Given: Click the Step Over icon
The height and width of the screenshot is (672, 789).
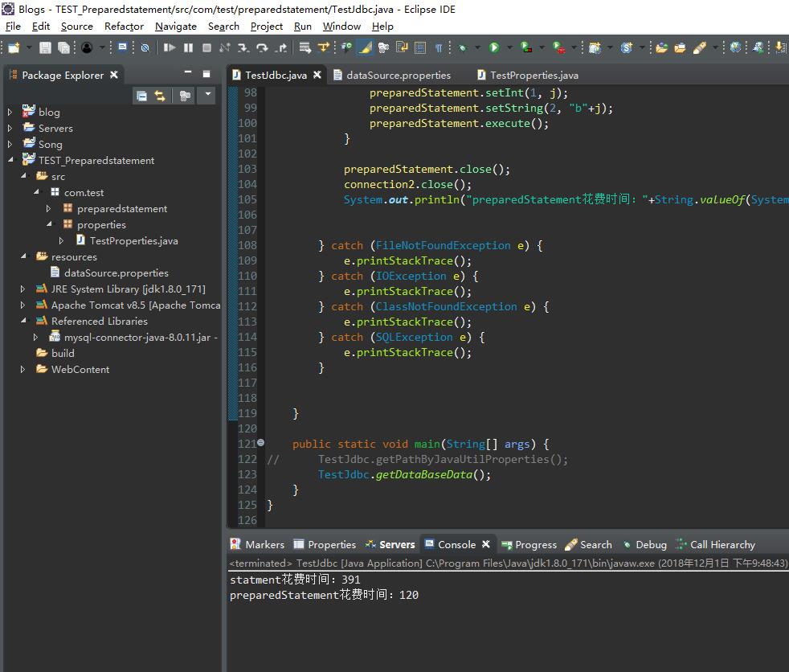Looking at the screenshot, I should tap(262, 47).
